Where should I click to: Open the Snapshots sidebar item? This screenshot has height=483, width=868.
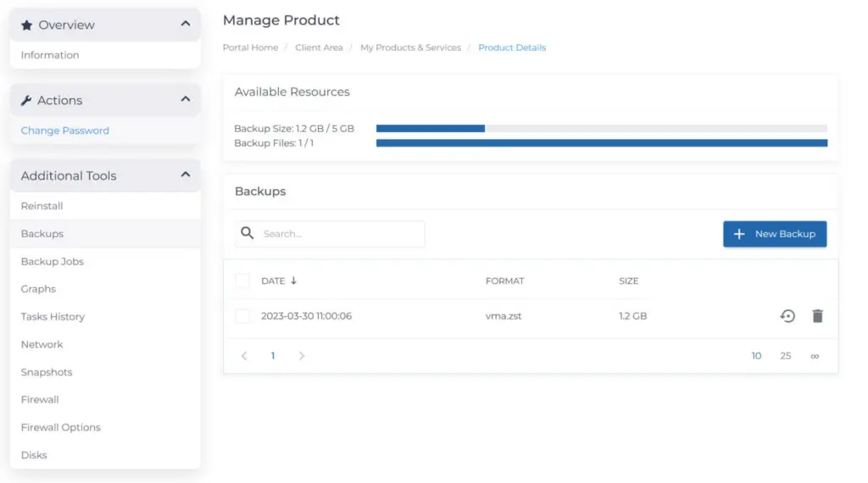coord(47,372)
